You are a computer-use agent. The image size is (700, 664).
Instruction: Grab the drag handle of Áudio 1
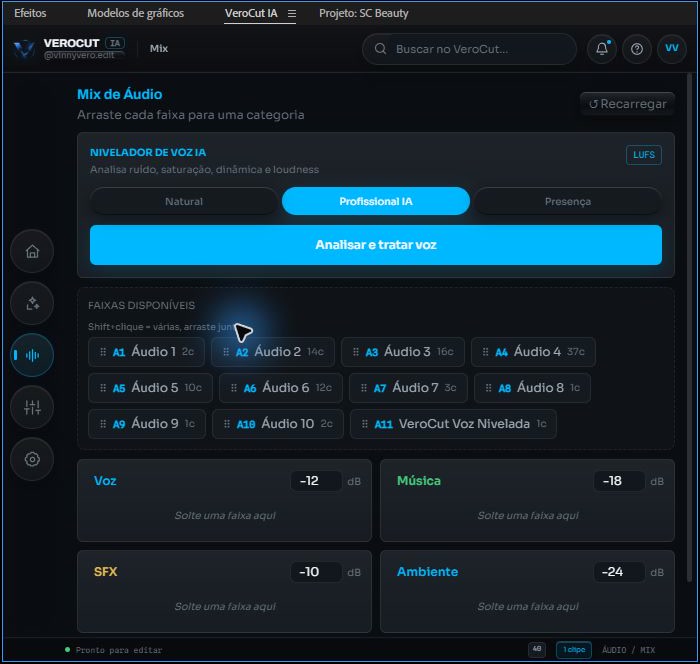(103, 352)
